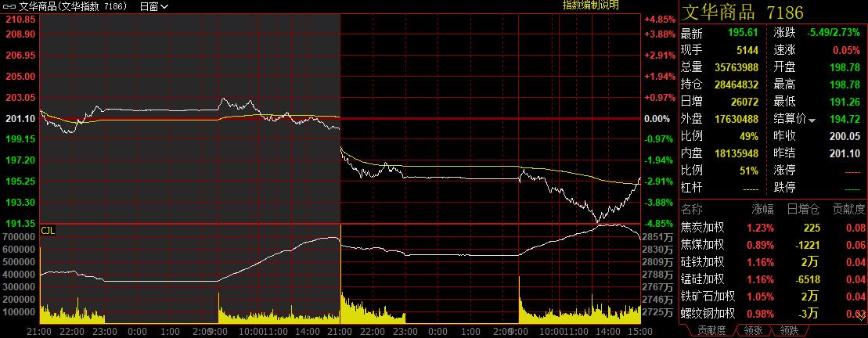The width and height of the screenshot is (868, 338).
Task: Click the 15:00 time axis label
Action: (x=640, y=332)
